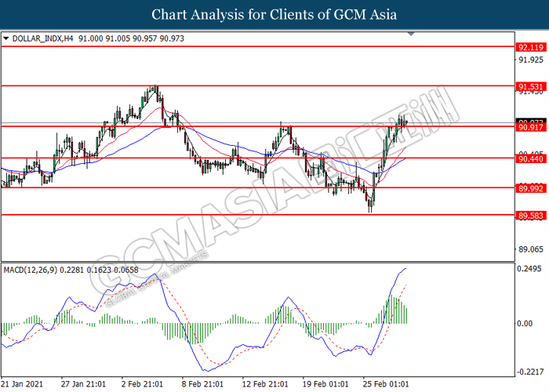Click the peak of the blue MACD line
This screenshot has width=549, height=392.
pyautogui.click(x=405, y=268)
